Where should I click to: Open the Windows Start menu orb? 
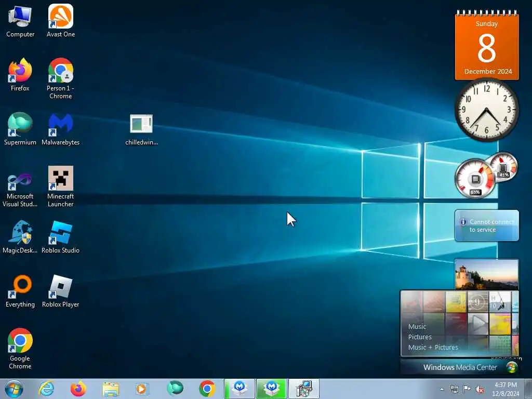pos(14,389)
